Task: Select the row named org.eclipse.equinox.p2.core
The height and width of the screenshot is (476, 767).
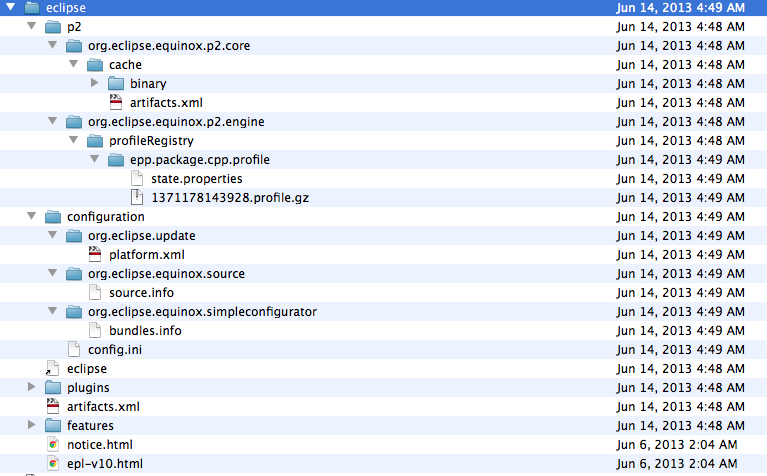Action: coord(384,45)
